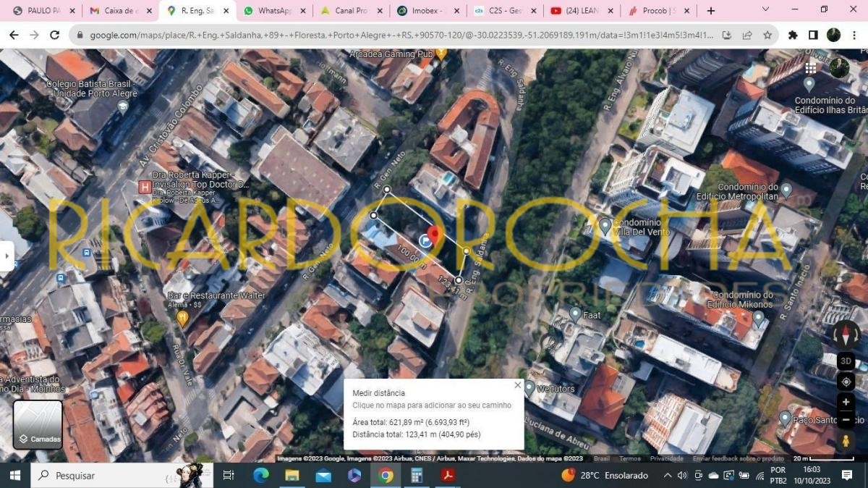868x488 pixels.
Task: Toggle the Chrome side panel
Action: (x=813, y=35)
